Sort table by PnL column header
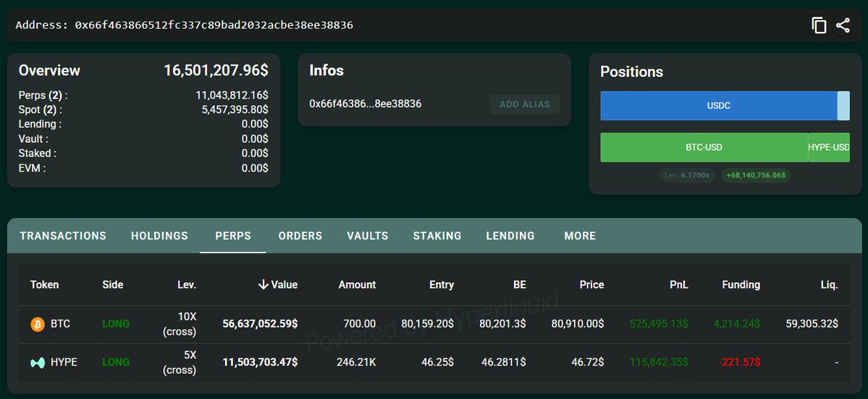The height and width of the screenshot is (399, 868). (x=678, y=285)
